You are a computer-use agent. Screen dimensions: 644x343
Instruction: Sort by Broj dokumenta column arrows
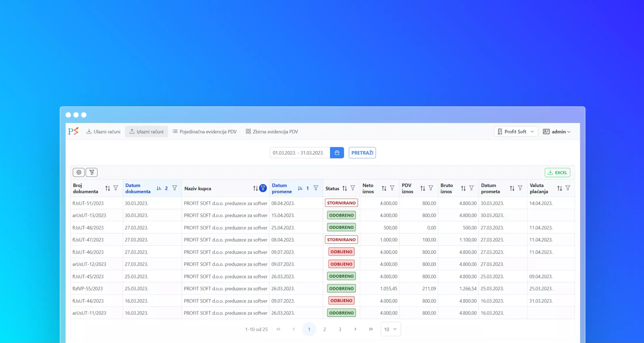[108, 188]
